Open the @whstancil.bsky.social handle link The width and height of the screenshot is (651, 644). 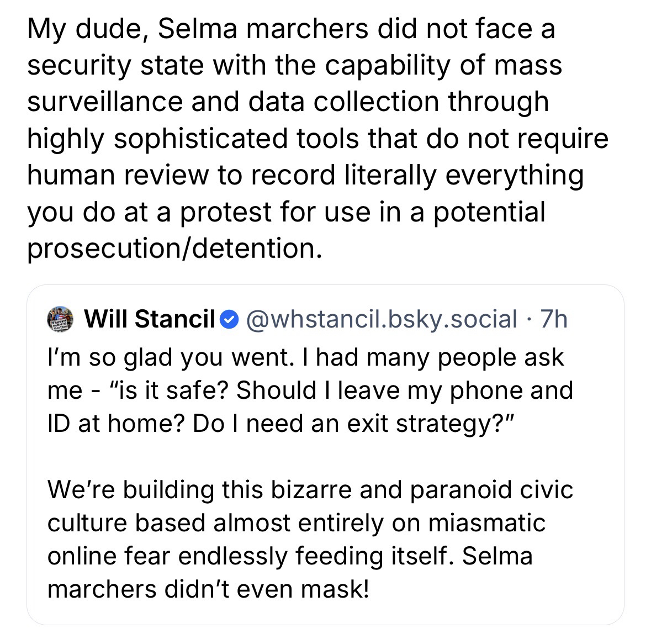(x=380, y=319)
